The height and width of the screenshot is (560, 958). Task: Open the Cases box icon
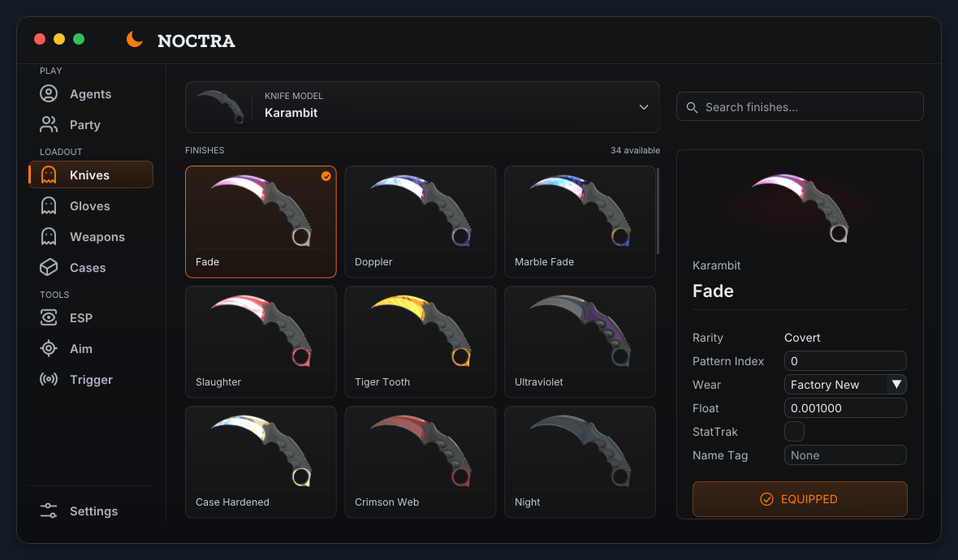[49, 268]
